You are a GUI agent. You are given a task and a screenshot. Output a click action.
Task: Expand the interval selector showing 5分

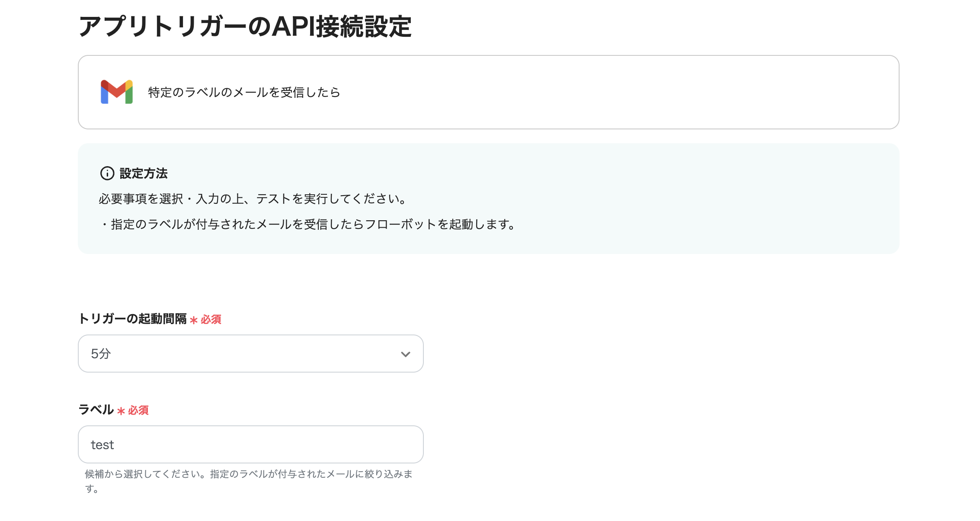coord(250,354)
